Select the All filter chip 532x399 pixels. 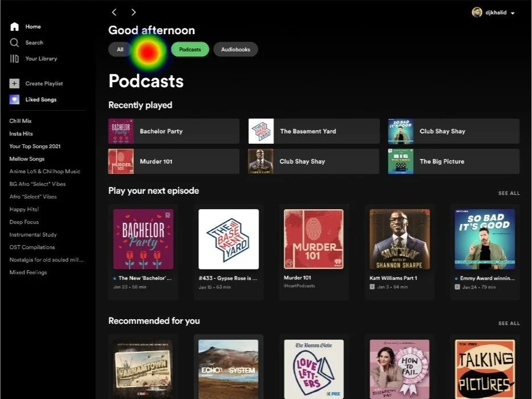[120, 50]
